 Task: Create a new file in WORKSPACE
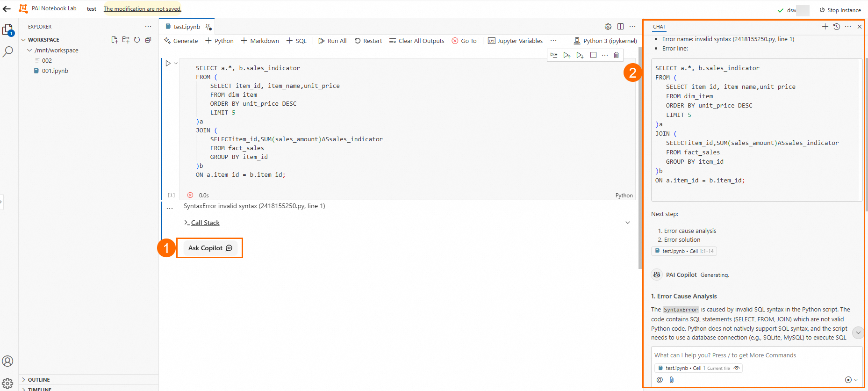pyautogui.click(x=115, y=40)
